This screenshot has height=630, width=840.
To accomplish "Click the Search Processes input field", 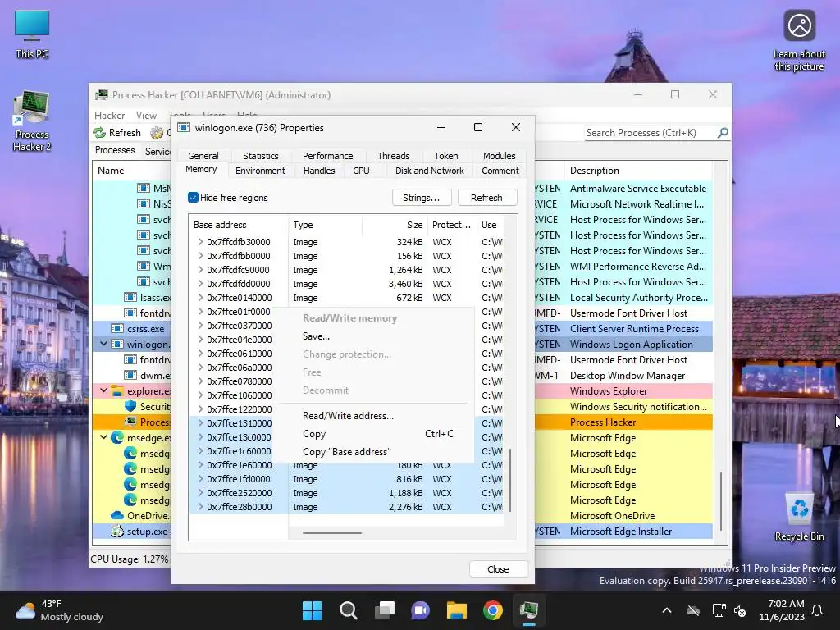I will (x=651, y=132).
